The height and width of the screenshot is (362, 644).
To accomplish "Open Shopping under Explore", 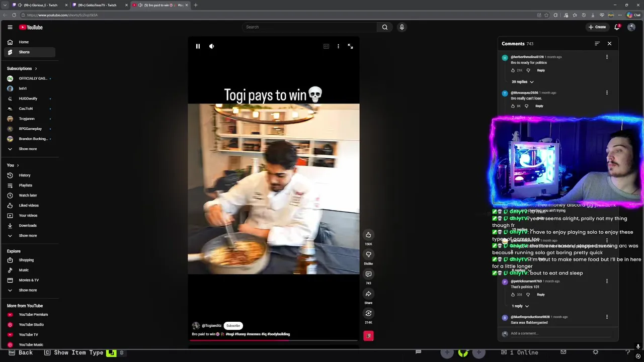I will pos(30,260).
